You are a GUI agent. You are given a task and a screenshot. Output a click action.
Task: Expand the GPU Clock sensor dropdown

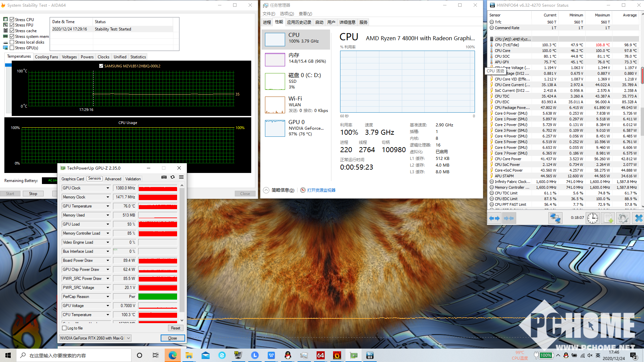coord(108,188)
